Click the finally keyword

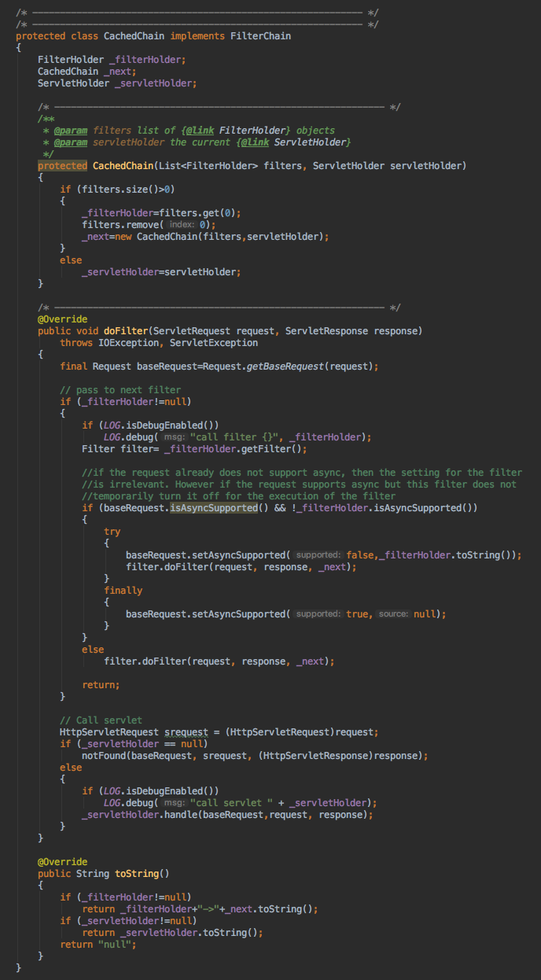tap(123, 590)
